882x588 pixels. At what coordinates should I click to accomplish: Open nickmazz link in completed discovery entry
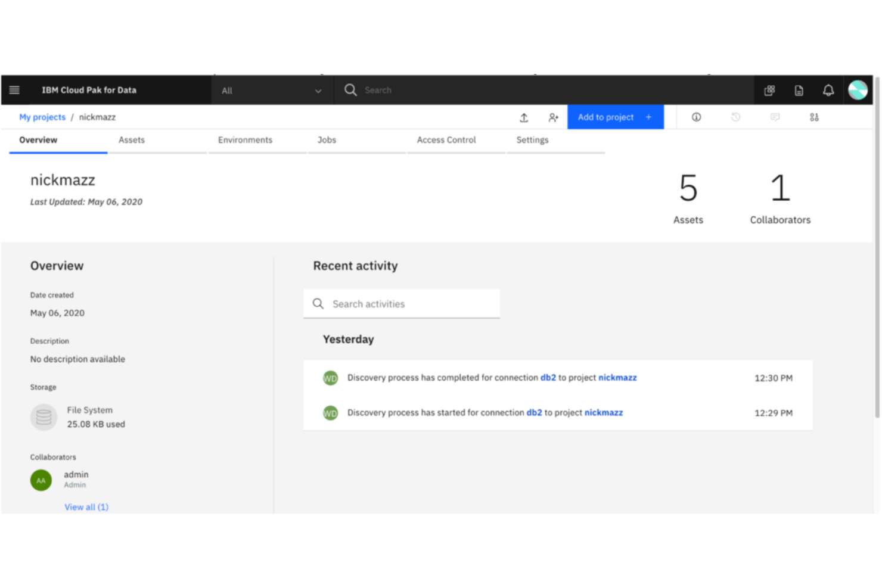617,378
